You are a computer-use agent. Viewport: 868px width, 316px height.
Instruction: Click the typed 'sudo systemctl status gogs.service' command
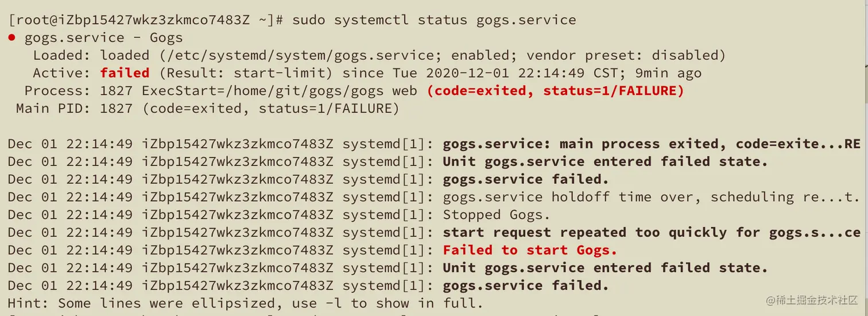point(434,20)
